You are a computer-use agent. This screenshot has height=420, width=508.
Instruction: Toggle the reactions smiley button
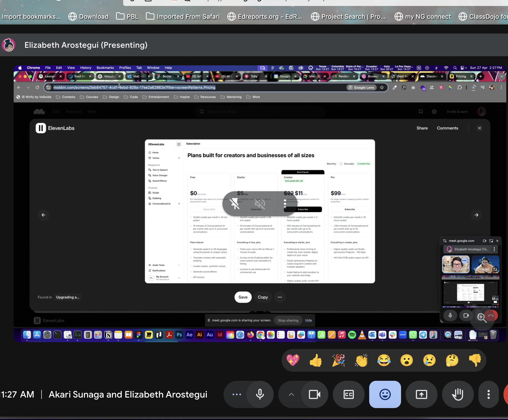[x=385, y=394]
